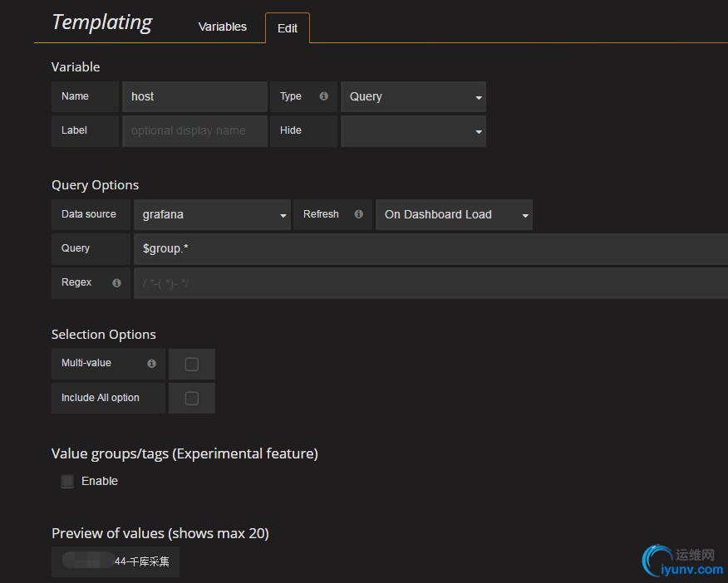This screenshot has width=728, height=583.
Task: Open Refresh dropdown On Dashboard Load
Action: pyautogui.click(x=454, y=214)
